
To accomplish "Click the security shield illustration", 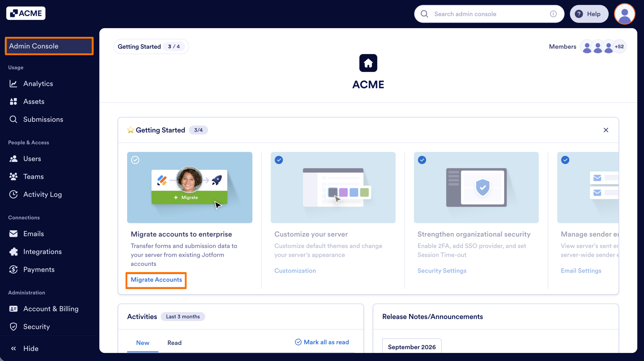I will tap(476, 187).
